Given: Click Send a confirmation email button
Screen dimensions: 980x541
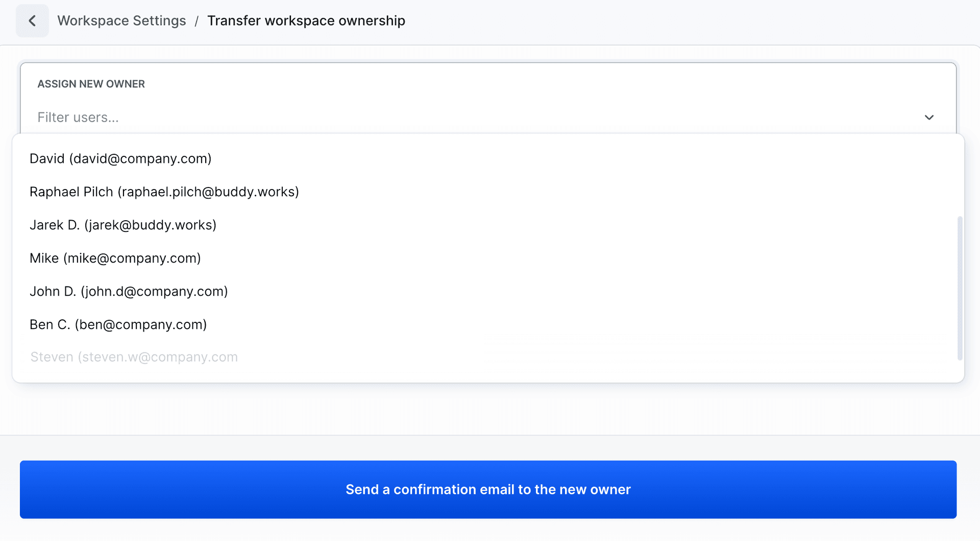Looking at the screenshot, I should [488, 489].
